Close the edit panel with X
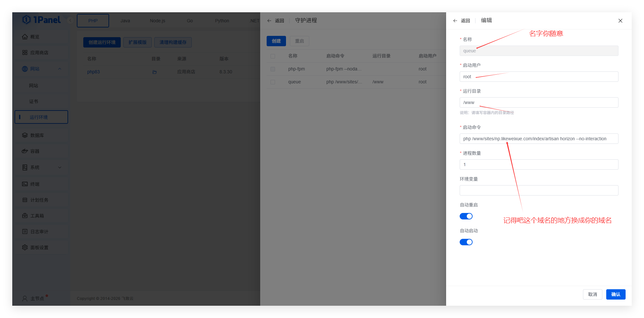Viewport: 644px width, 318px height. (620, 21)
